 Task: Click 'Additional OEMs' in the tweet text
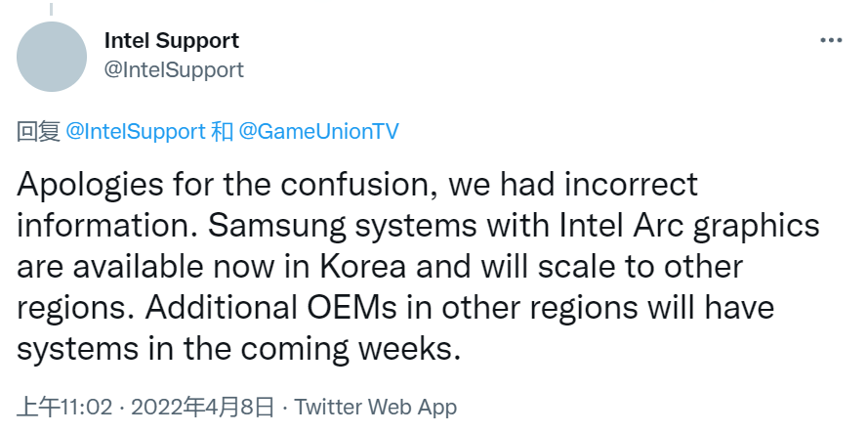[270, 308]
